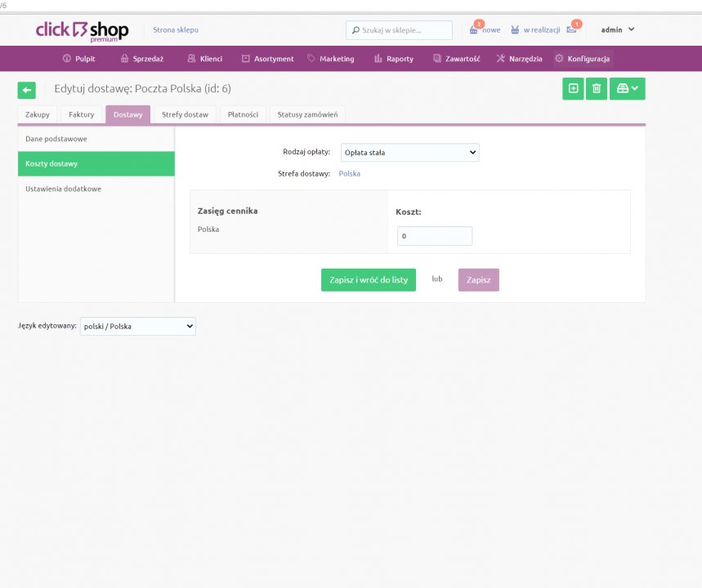Open the admin user dropdown
This screenshot has height=588, width=702.
click(x=617, y=29)
